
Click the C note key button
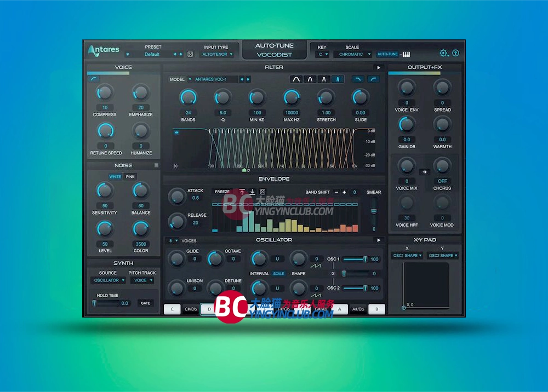click(172, 309)
